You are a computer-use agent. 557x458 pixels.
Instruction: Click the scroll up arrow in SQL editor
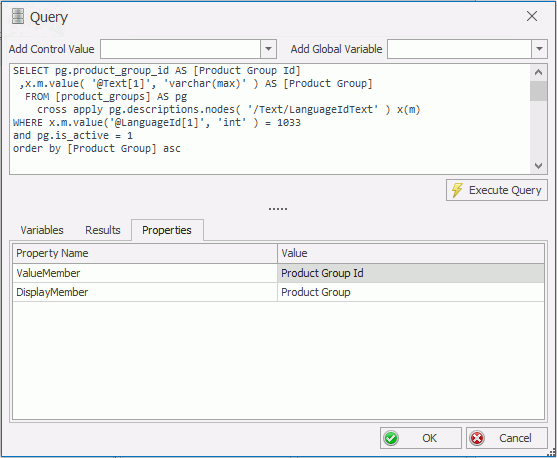tap(539, 72)
